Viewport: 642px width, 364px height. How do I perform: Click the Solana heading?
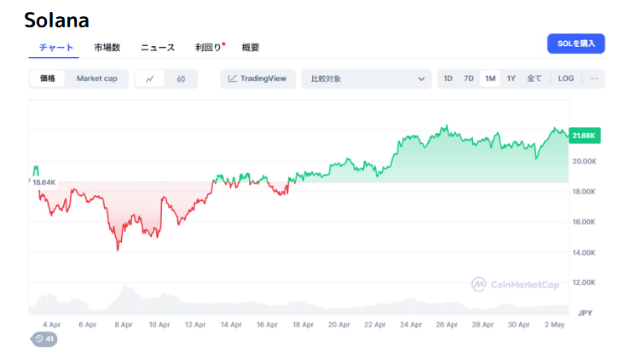coord(56,20)
